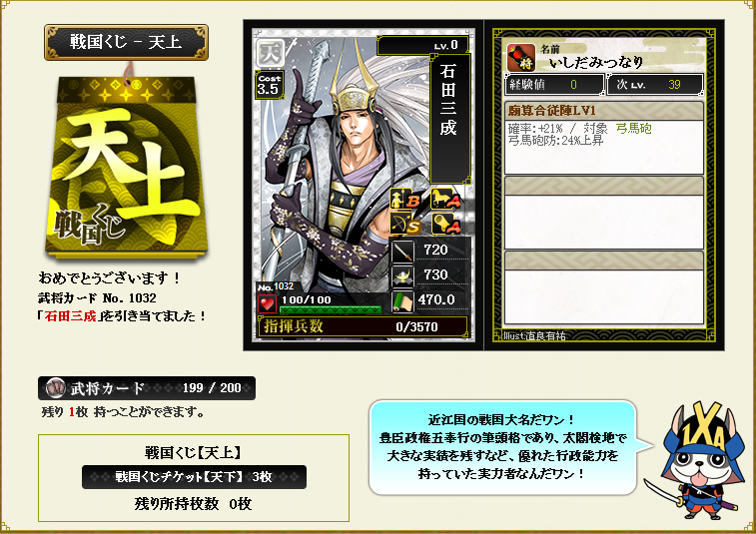Click the scroll intelligence stat icon
The width and height of the screenshot is (756, 534).
click(x=402, y=300)
